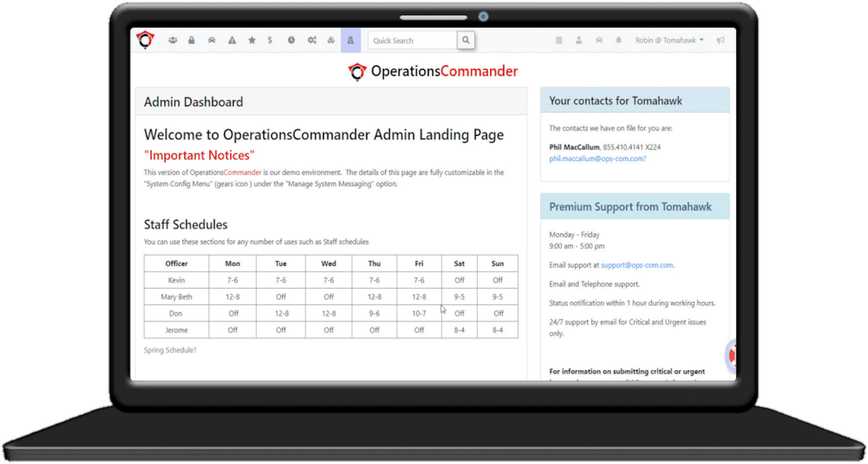This screenshot has width=868, height=464.
Task: Open the padlock icon menu
Action: click(191, 40)
